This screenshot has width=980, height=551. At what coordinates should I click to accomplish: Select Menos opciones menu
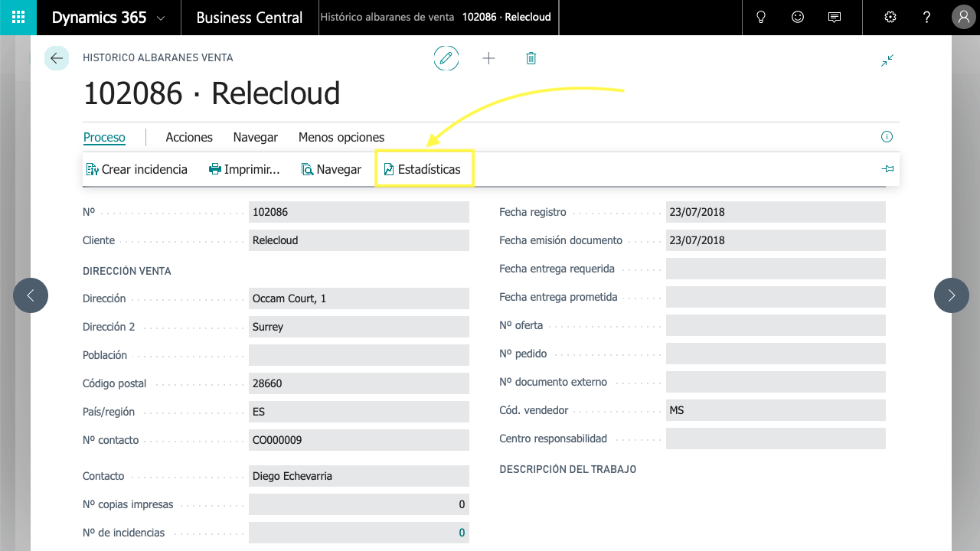click(341, 138)
